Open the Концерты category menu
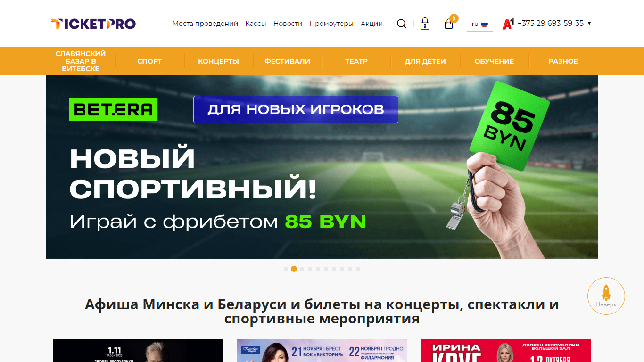 (x=218, y=61)
